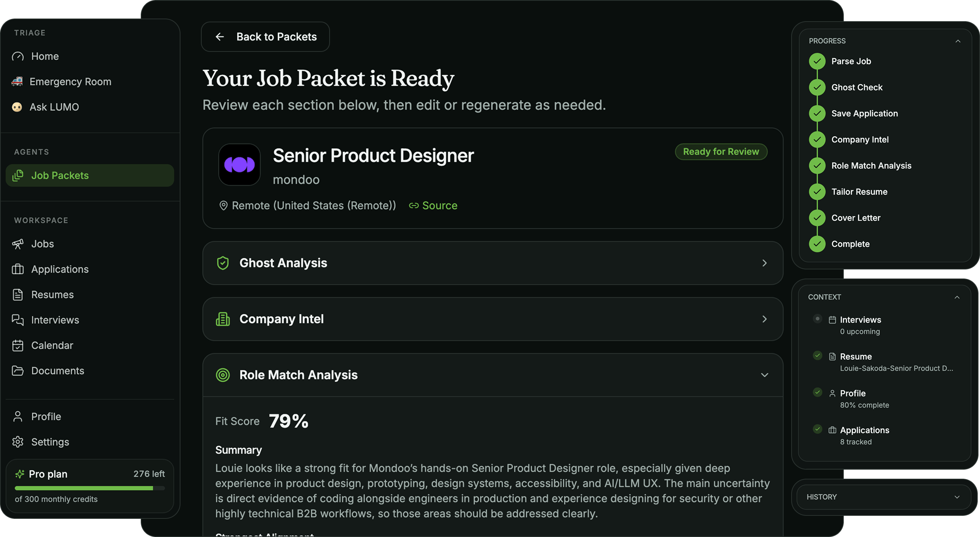Select Job Packets in the sidebar
The image size is (980, 537).
(x=90, y=176)
